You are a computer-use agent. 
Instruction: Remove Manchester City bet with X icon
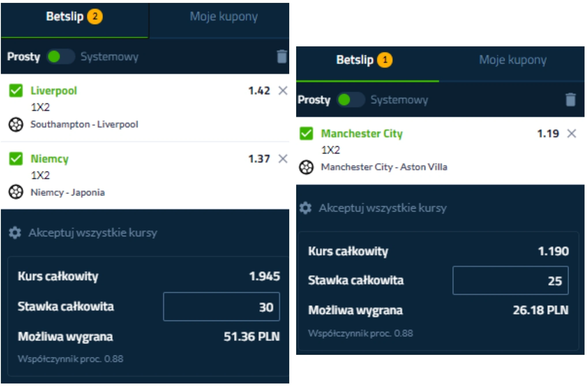click(x=572, y=134)
